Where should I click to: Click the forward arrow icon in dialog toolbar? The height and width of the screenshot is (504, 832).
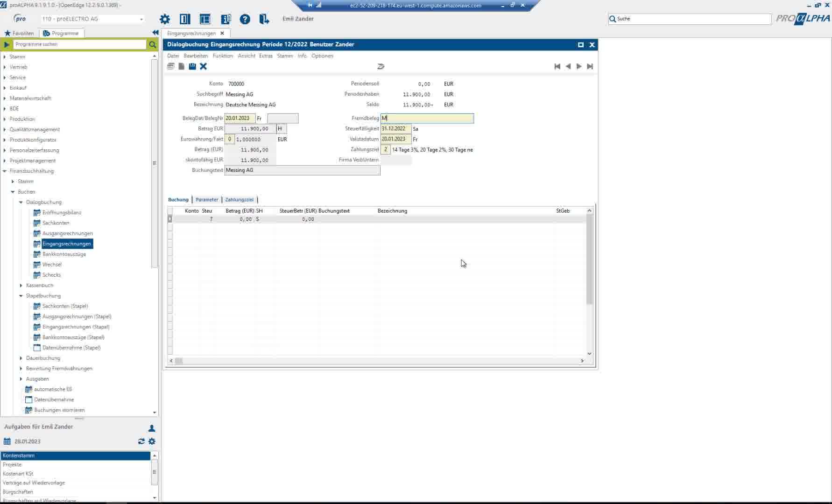[x=381, y=66]
